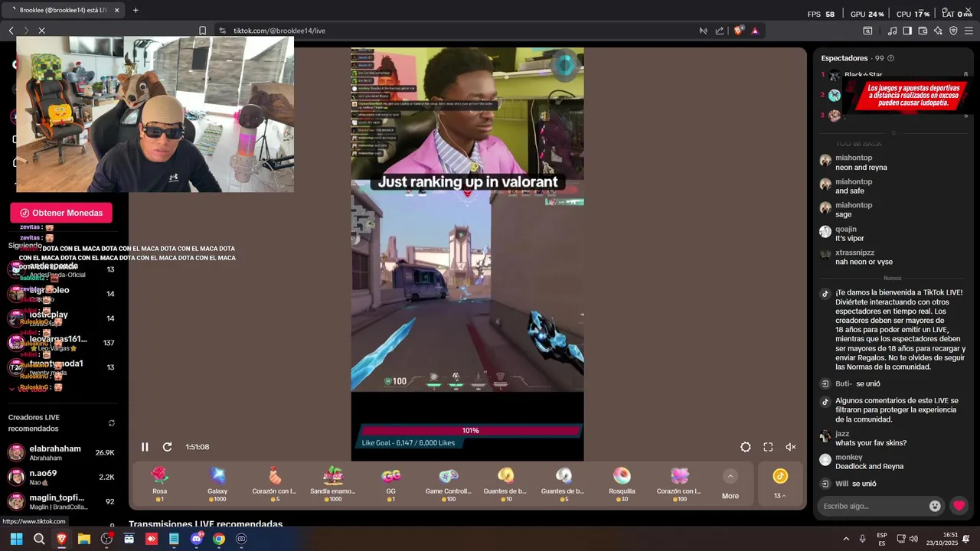Send the Guantes de boxeo gift costing 5
Image resolution: width=980 pixels, height=551 pixels.
[x=563, y=484]
